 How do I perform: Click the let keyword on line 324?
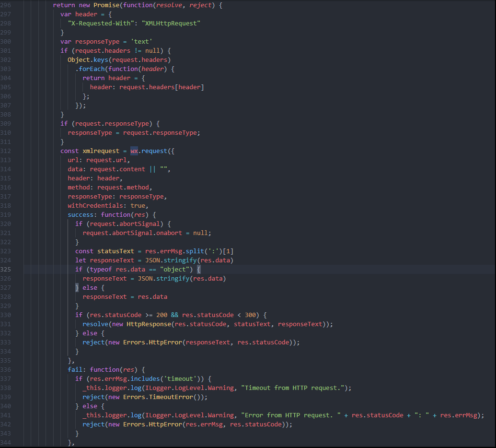coord(81,260)
